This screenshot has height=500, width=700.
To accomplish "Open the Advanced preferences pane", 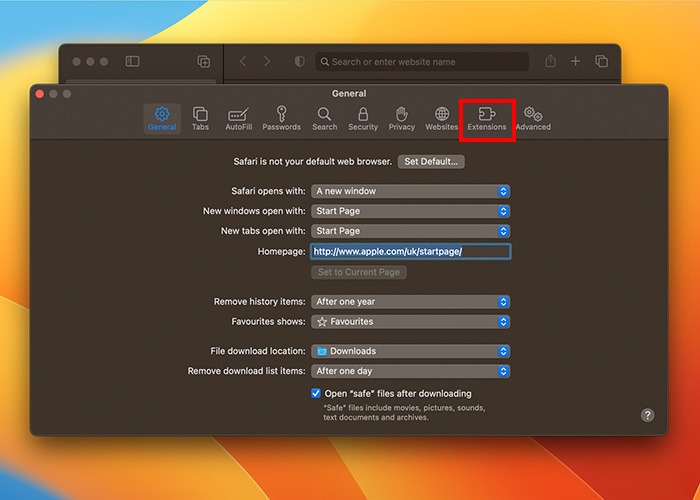I will (533, 119).
